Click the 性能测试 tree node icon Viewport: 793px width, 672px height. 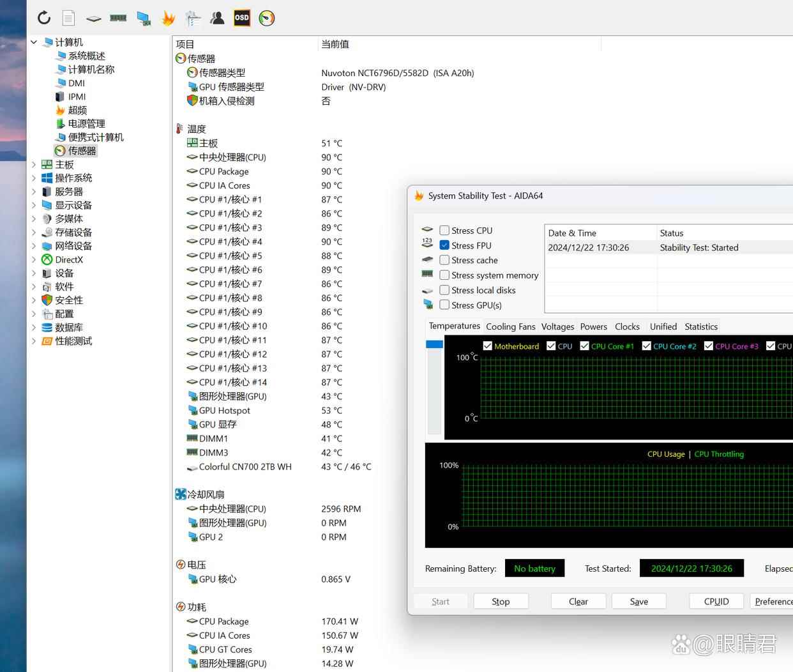pyautogui.click(x=47, y=341)
